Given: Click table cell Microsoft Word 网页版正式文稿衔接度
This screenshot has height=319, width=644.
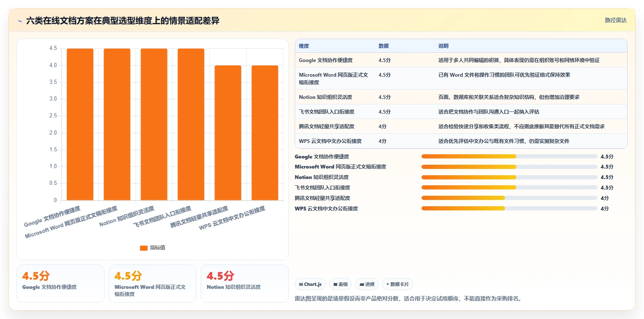Looking at the screenshot, I should (x=333, y=78).
